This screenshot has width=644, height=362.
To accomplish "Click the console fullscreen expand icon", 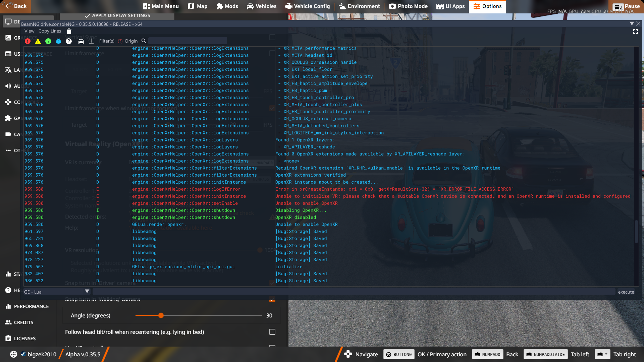I will (635, 32).
